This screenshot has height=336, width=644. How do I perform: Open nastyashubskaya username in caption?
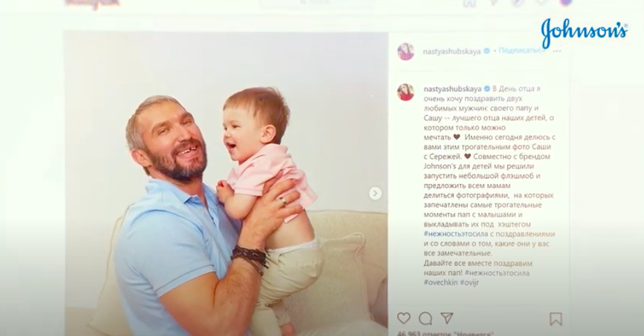453,89
